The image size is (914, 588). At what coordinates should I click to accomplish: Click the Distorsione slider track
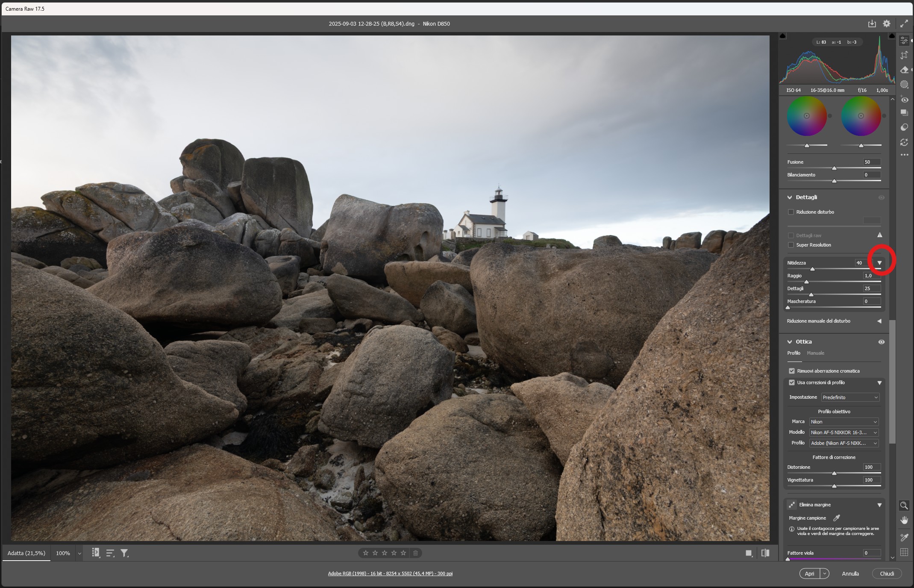(x=834, y=473)
